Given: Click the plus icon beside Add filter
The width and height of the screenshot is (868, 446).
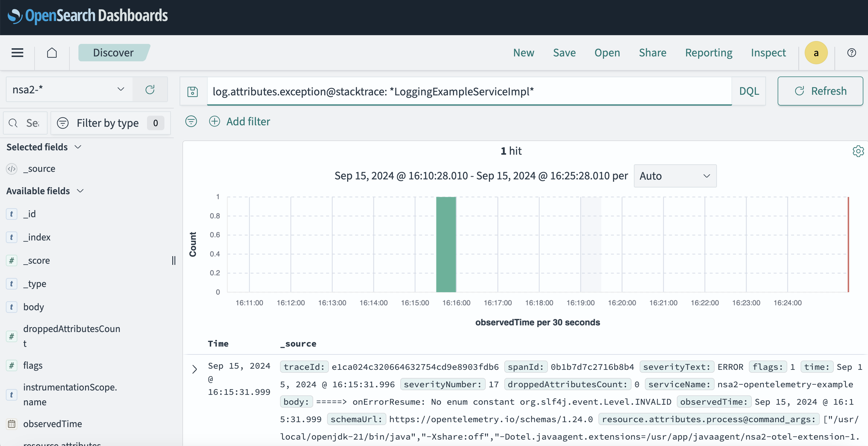Looking at the screenshot, I should (x=215, y=122).
